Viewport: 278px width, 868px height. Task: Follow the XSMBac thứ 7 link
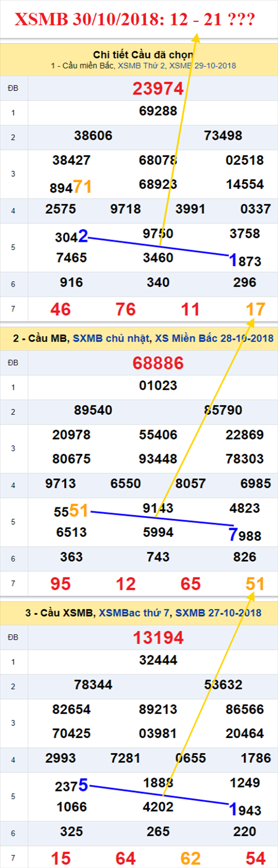pos(134,612)
